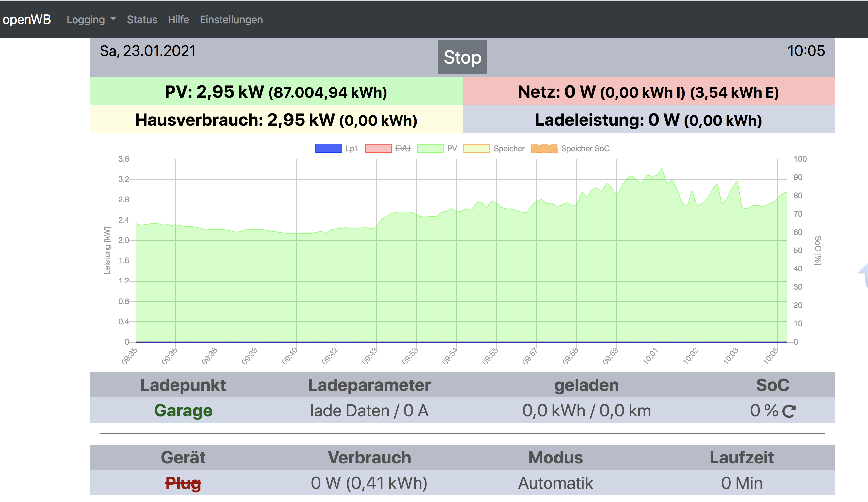Toggle Speicher SoC orange legend box
The height and width of the screenshot is (502, 868).
(544, 148)
